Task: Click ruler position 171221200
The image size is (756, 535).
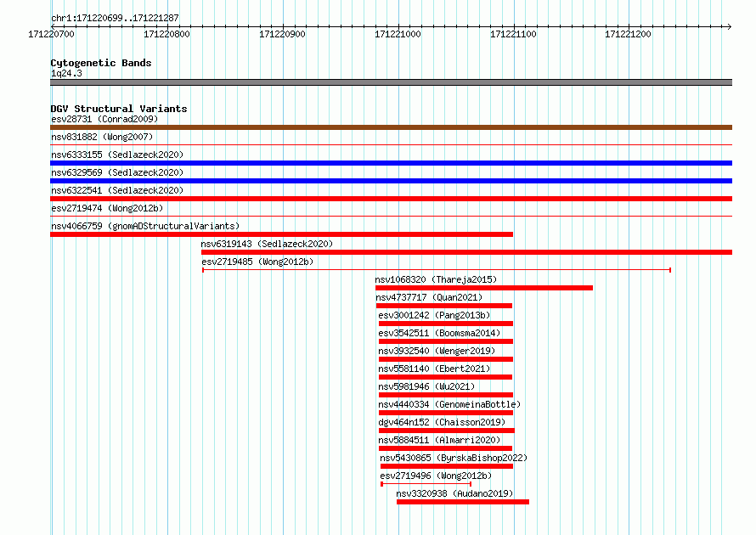Action: click(628, 34)
